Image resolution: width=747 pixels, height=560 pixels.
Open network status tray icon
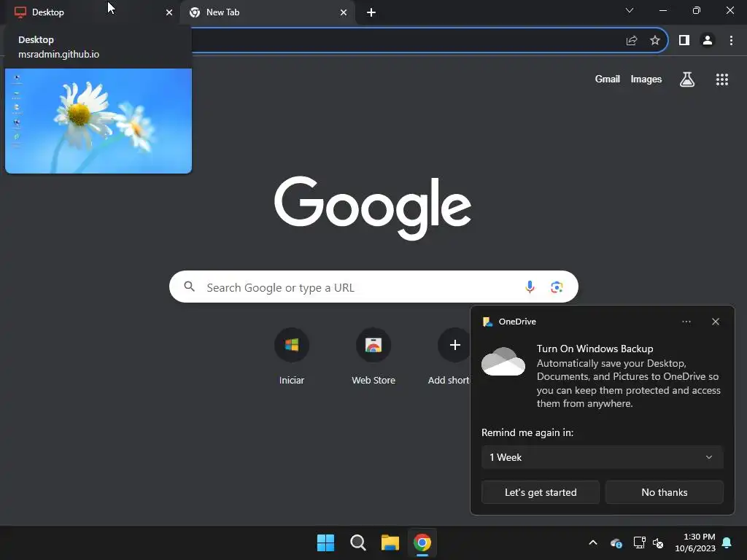639,542
